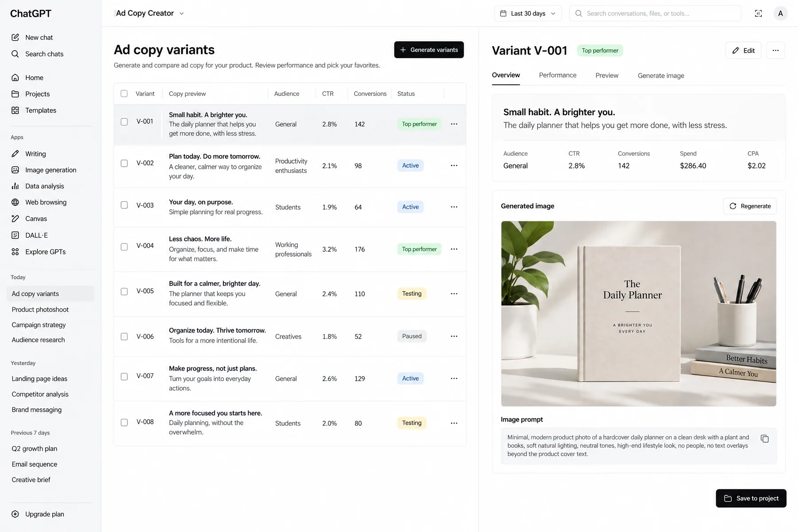Click the ChatGPT logo text
Image resolution: width=798 pixels, height=532 pixels.
click(x=31, y=14)
